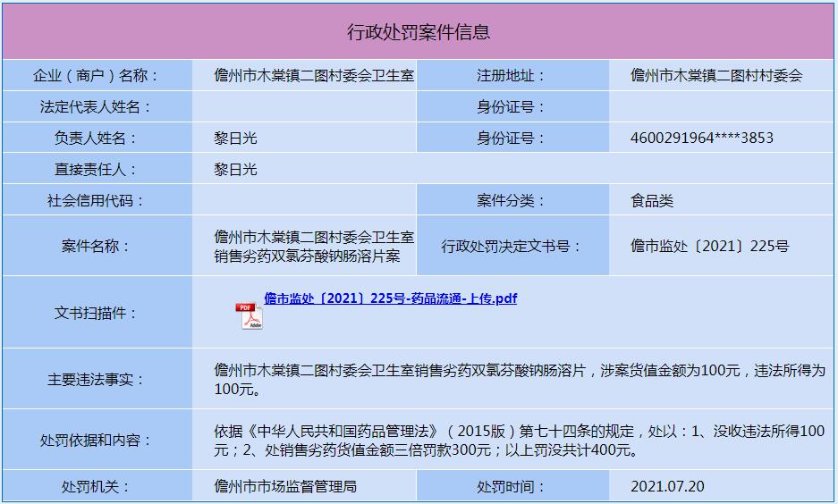
Task: Click 身份证号 label in 负责人姓名 row
Action: point(512,139)
